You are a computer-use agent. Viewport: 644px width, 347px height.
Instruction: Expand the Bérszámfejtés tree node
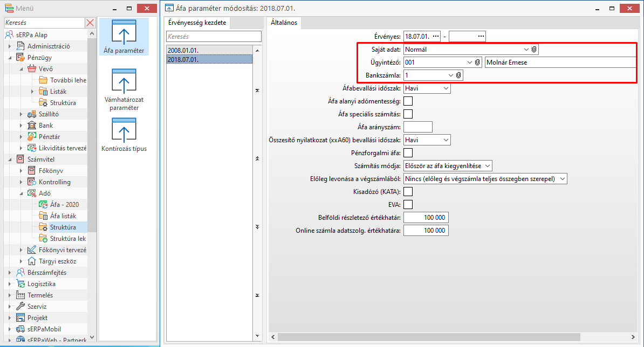tap(10, 272)
